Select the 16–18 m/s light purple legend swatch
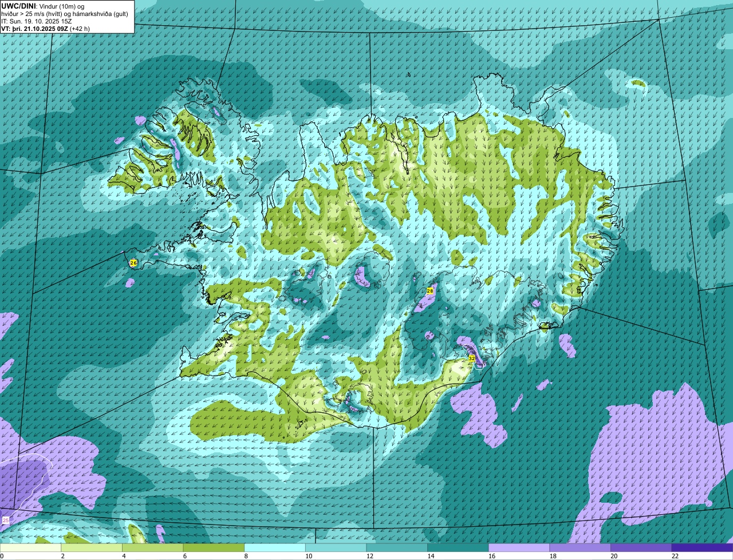The height and width of the screenshot is (560, 733). pos(519,547)
